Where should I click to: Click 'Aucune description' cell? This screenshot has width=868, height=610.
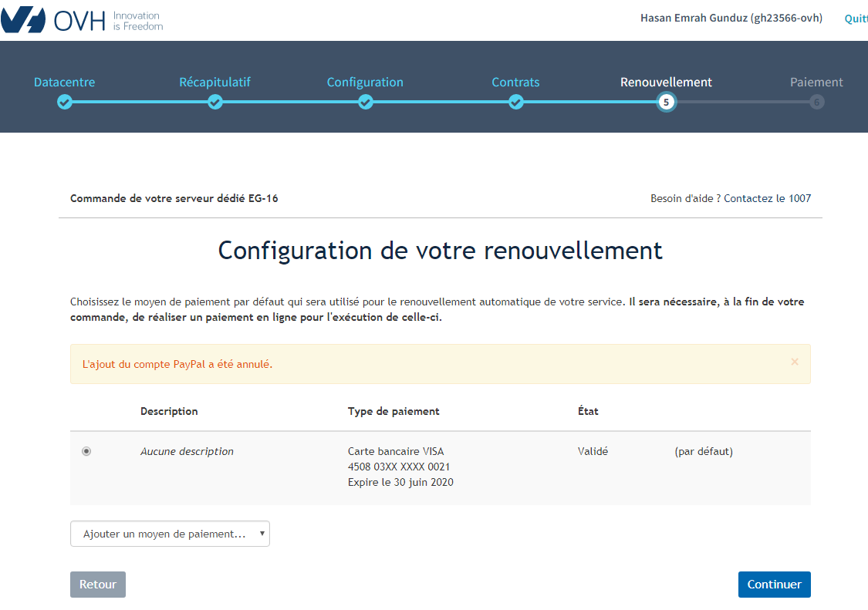[x=187, y=451]
